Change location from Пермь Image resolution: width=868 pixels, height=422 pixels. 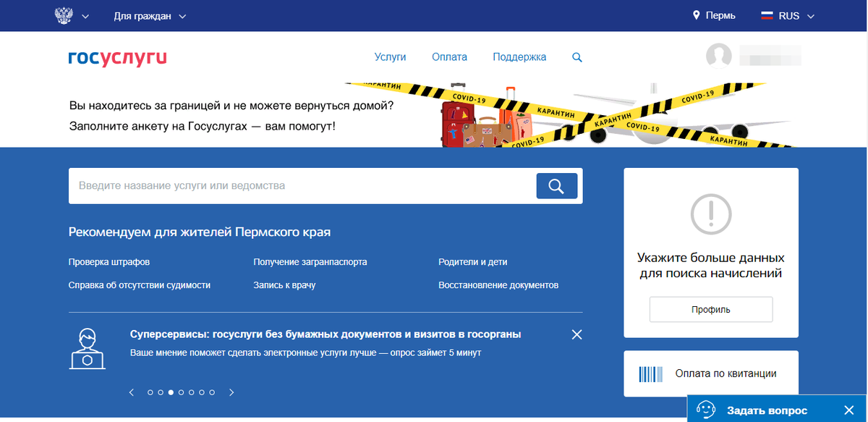click(720, 16)
